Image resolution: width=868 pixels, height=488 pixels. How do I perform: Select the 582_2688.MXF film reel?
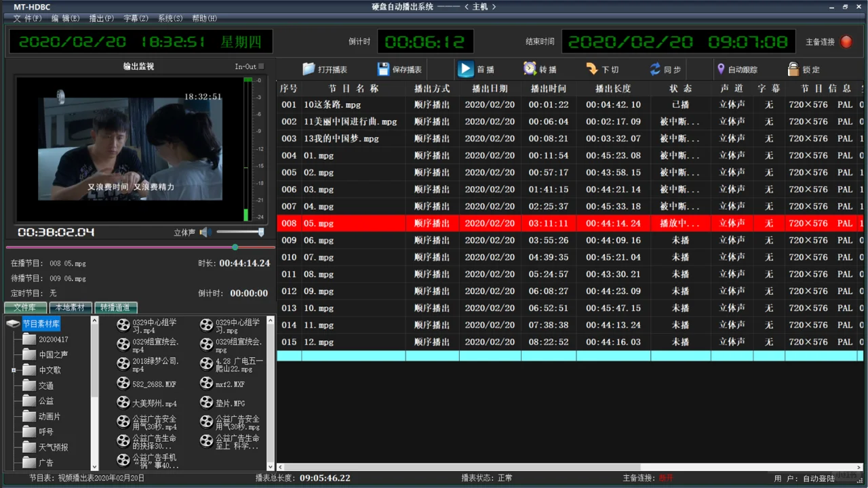click(123, 384)
